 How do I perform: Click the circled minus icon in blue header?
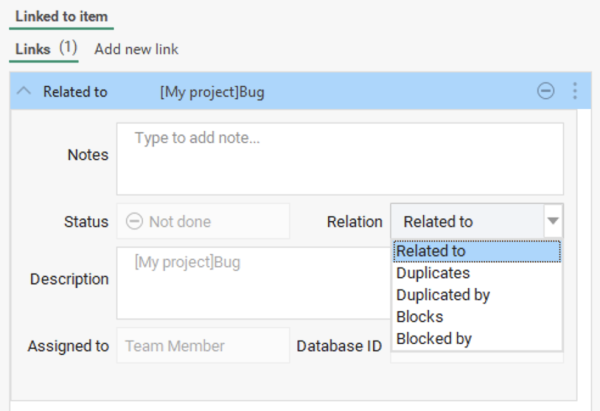click(x=546, y=91)
